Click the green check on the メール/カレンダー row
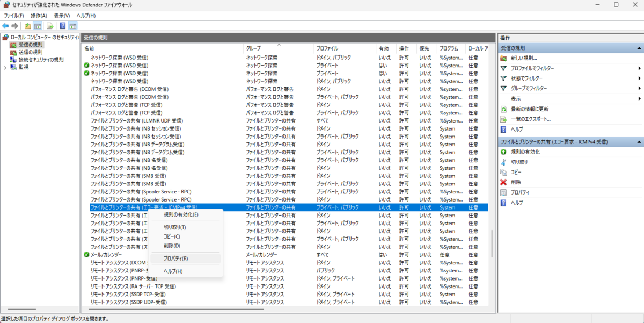The width and height of the screenshot is (644, 323). tap(86, 255)
